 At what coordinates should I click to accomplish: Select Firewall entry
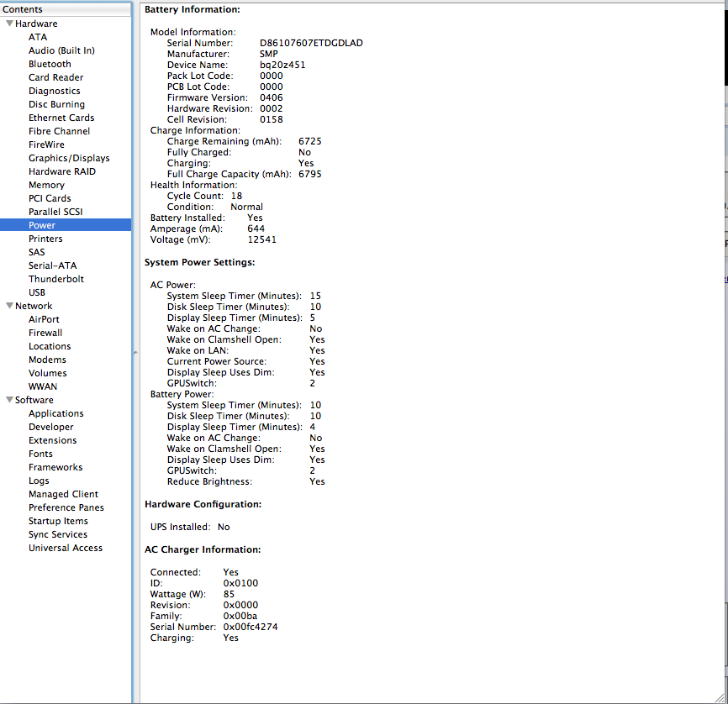tap(45, 334)
